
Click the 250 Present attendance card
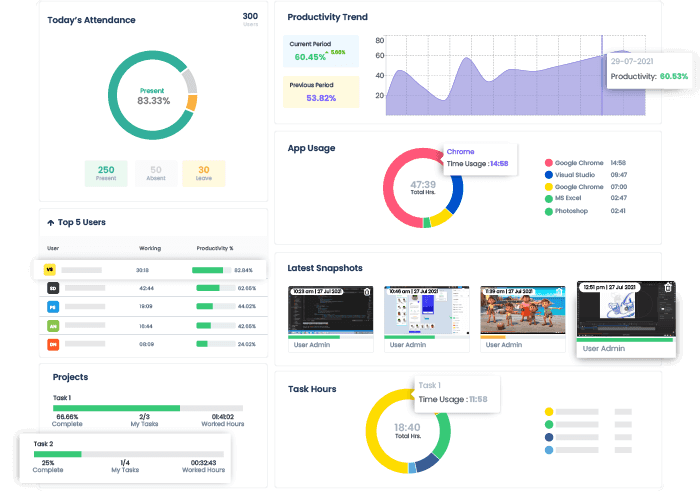tap(105, 174)
